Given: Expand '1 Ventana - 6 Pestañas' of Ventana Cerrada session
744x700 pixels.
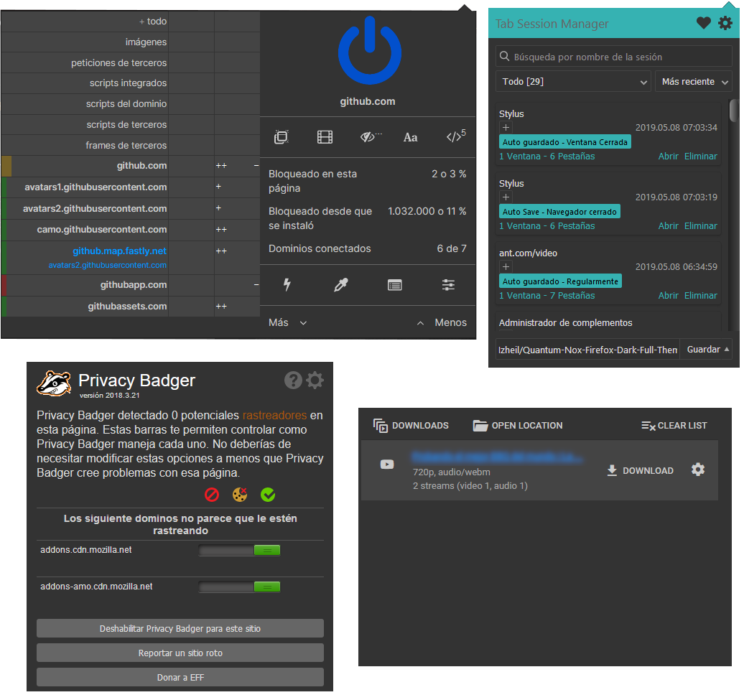Looking at the screenshot, I should point(547,156).
